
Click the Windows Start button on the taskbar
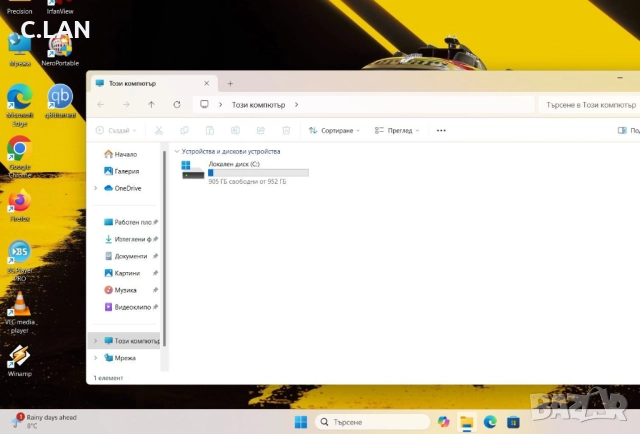tap(300, 422)
